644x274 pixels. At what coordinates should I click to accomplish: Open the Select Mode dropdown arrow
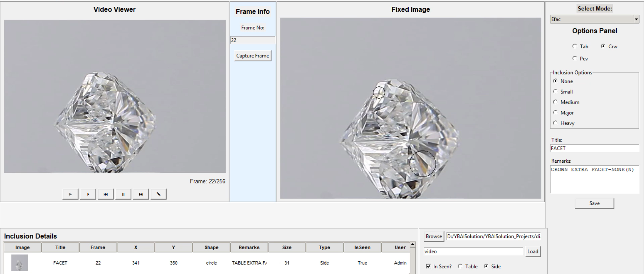tap(636, 19)
